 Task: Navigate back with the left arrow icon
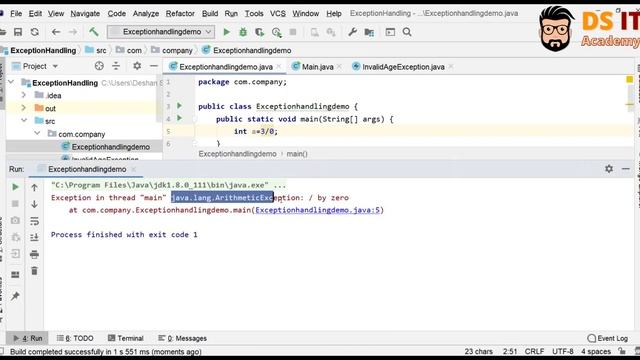click(x=56, y=32)
